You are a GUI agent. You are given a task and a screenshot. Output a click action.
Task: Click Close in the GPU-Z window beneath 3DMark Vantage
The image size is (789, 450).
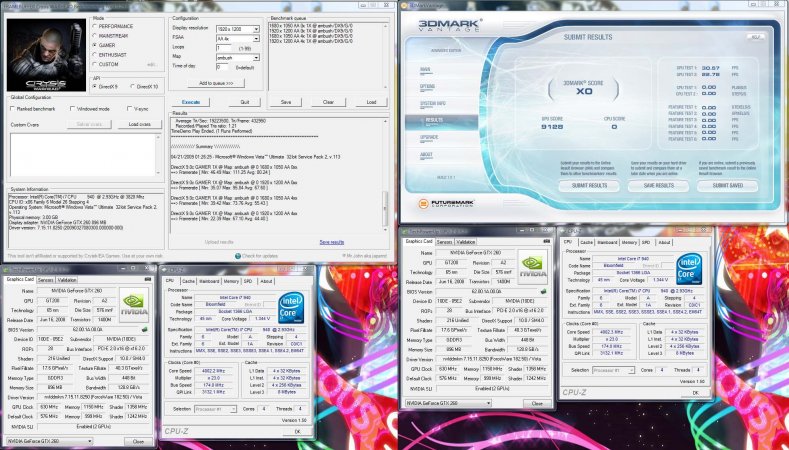click(537, 403)
